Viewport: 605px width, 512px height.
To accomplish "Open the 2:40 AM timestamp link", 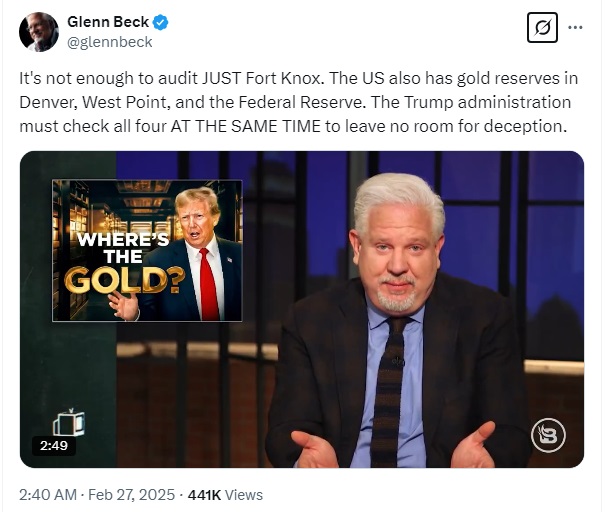I will (x=48, y=495).
